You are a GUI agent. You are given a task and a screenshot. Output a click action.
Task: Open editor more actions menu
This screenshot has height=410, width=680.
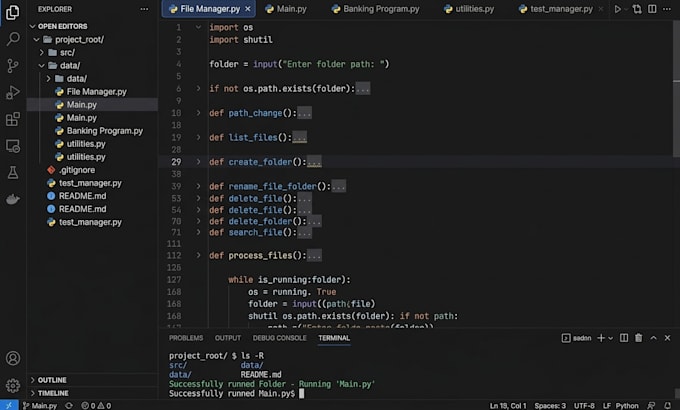(x=667, y=9)
